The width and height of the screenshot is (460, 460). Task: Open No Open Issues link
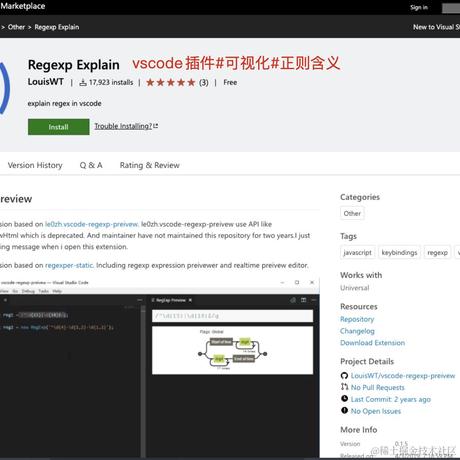click(x=376, y=411)
